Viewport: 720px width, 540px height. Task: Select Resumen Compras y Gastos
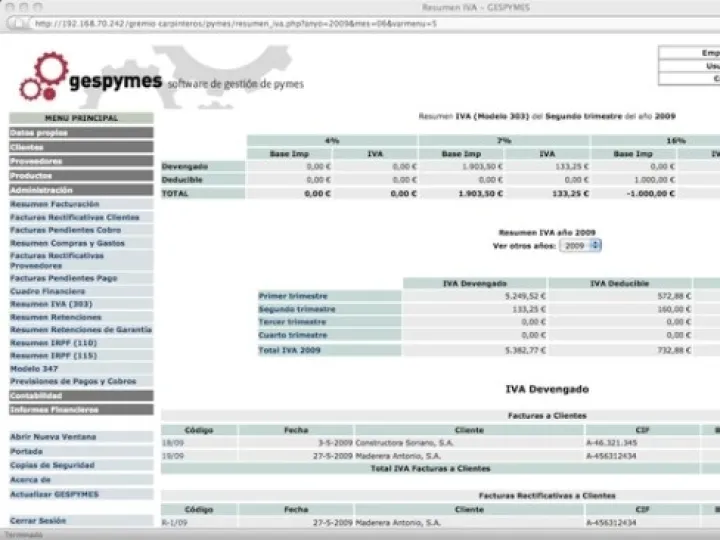point(68,243)
